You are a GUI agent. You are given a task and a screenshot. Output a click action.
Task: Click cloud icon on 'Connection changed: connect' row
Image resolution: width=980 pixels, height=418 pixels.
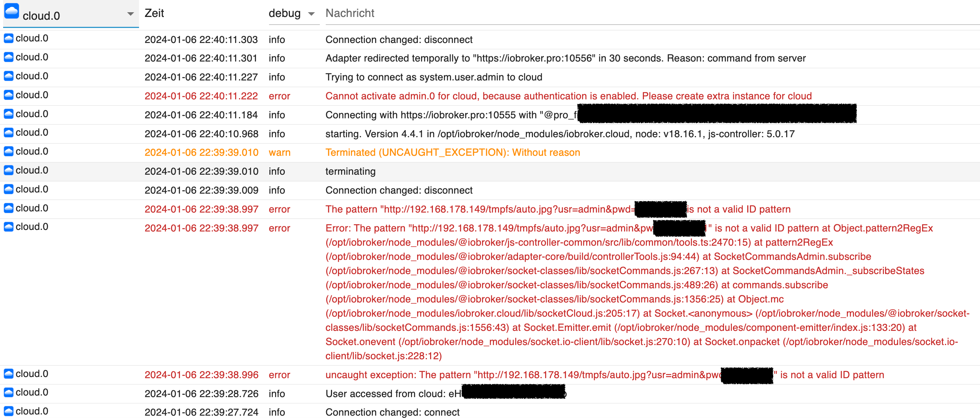[9, 411]
